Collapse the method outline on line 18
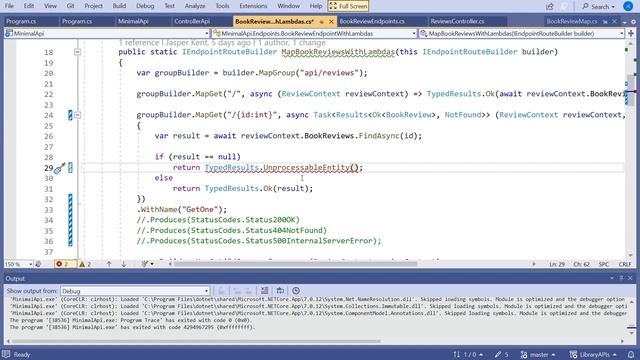The height and width of the screenshot is (360, 640). click(77, 52)
